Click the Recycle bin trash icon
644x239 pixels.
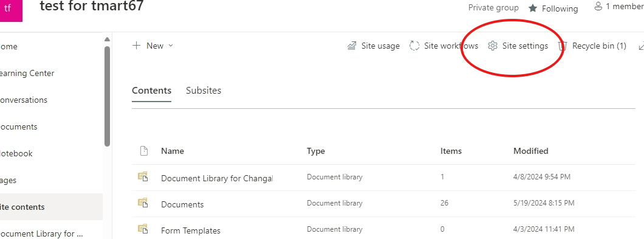click(x=562, y=46)
